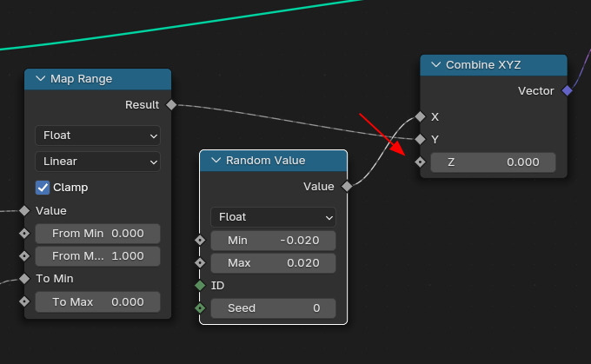Click the From Max input socket

coord(24,256)
